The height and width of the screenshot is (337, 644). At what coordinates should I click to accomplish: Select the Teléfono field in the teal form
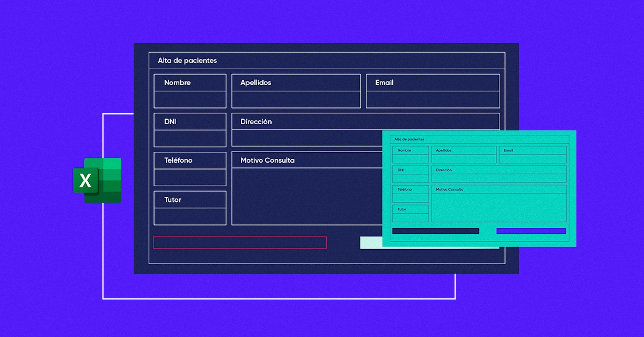click(411, 198)
